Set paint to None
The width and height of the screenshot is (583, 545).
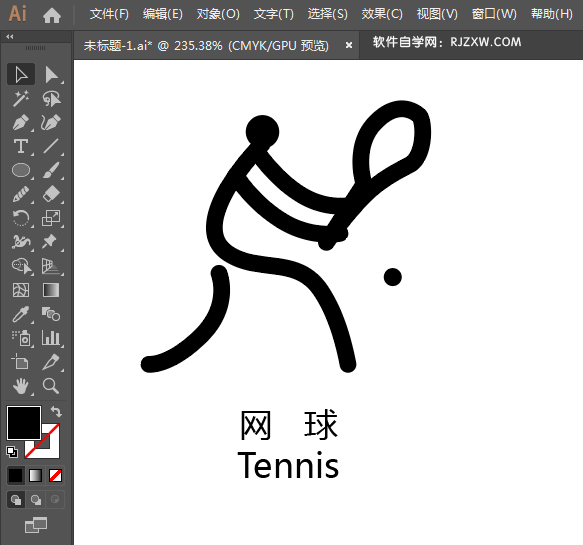55,475
